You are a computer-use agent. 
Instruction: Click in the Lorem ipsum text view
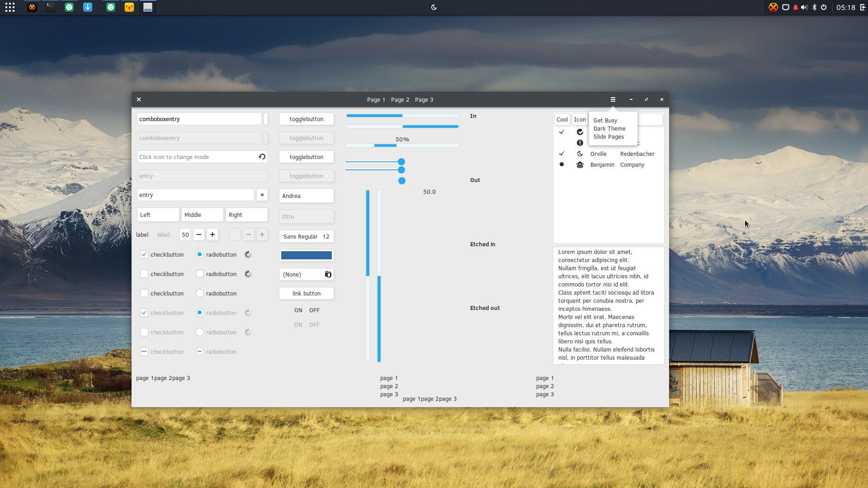point(609,305)
